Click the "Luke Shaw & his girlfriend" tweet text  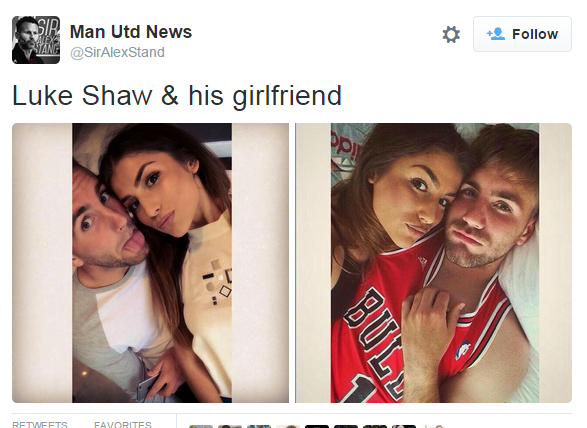pyautogui.click(x=177, y=96)
